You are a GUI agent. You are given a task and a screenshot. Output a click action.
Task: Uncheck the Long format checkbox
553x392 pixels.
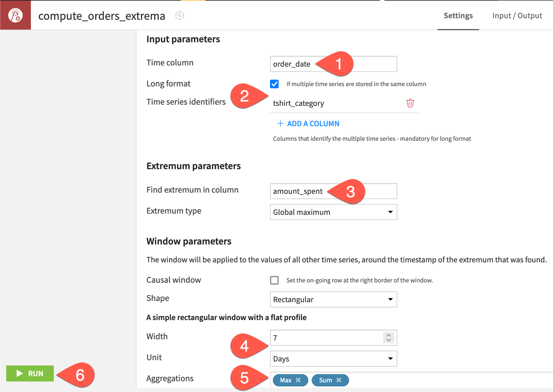274,84
